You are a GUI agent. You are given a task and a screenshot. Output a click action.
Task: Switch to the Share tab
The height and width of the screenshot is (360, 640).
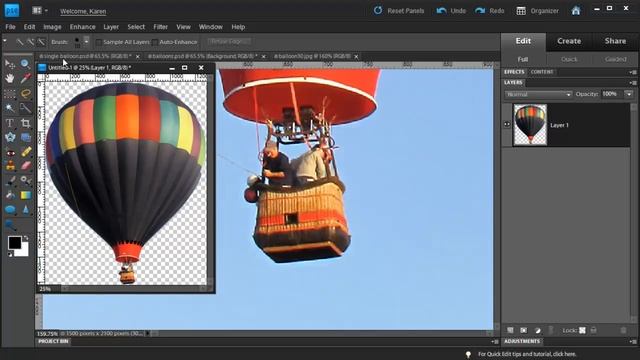[x=615, y=41]
